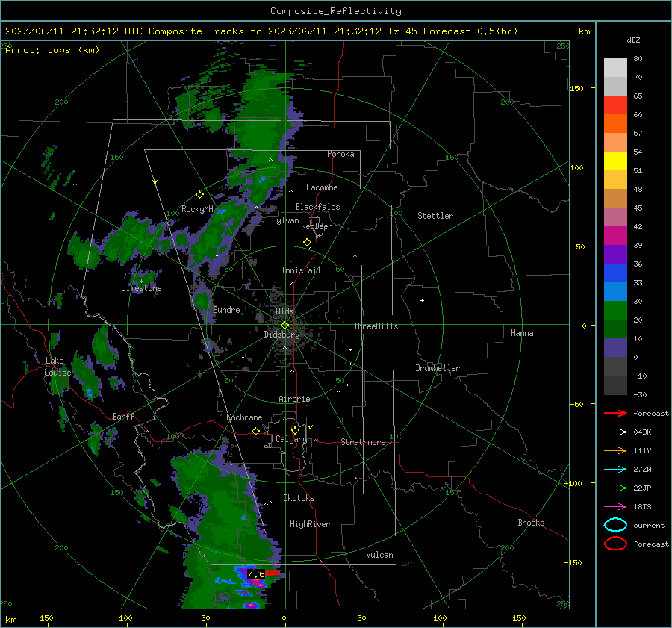
Task: Click the Brooks map label
Action: point(531,523)
